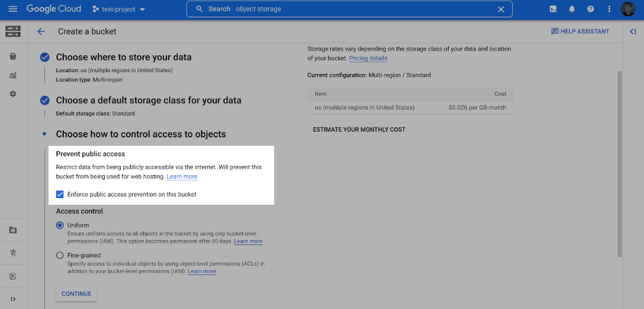This screenshot has width=644, height=309.
Task: Uncheck Enforce public access prevention on this bucket
Action: pyautogui.click(x=60, y=194)
